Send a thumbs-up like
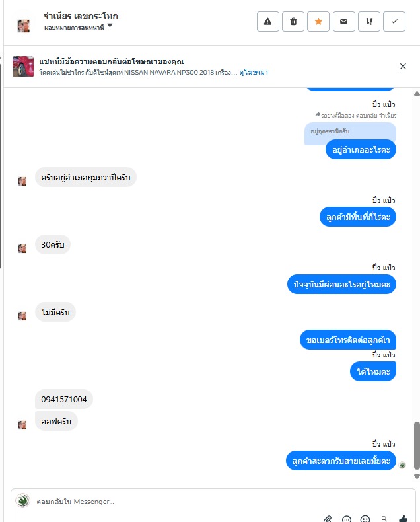Screen dimensions: 420x522 403,519
